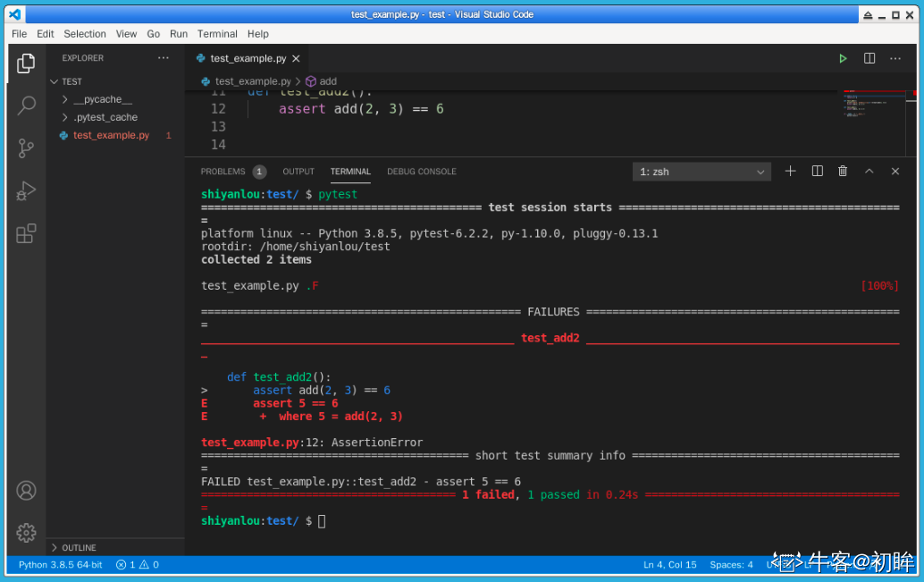This screenshot has height=582, width=924.
Task: Click the add symbol breadcrumb
Action: [x=322, y=81]
